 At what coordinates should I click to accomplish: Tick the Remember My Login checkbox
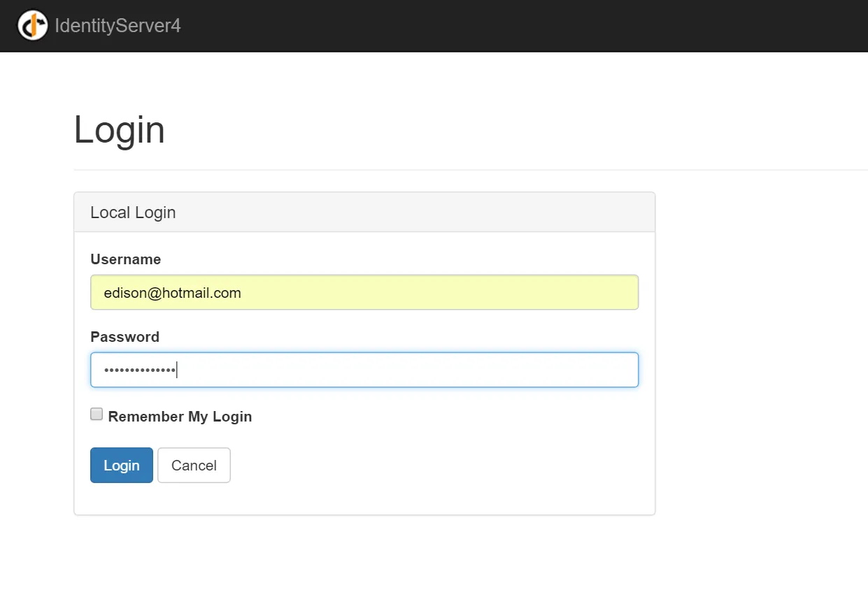97,415
